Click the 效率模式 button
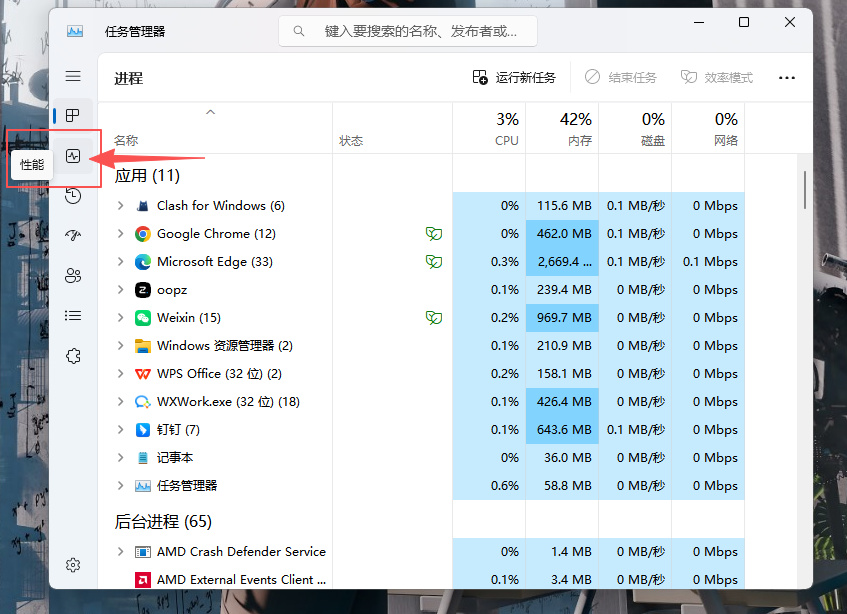The height and width of the screenshot is (614, 847). [717, 78]
